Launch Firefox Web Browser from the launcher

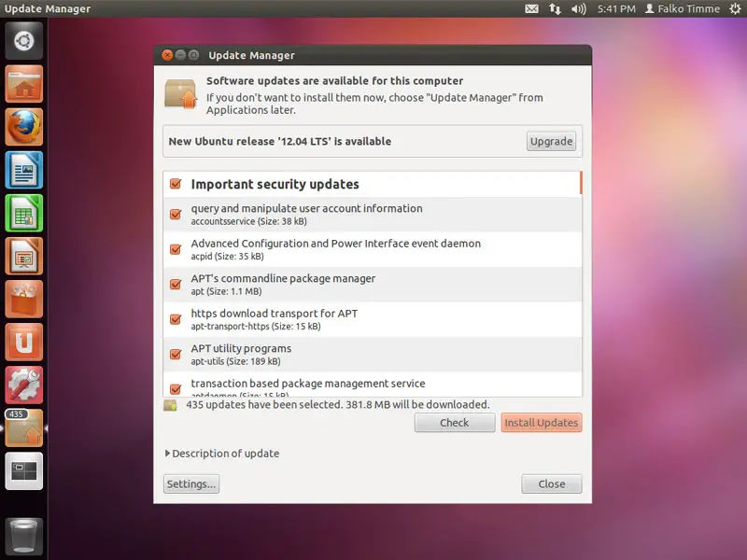click(24, 127)
